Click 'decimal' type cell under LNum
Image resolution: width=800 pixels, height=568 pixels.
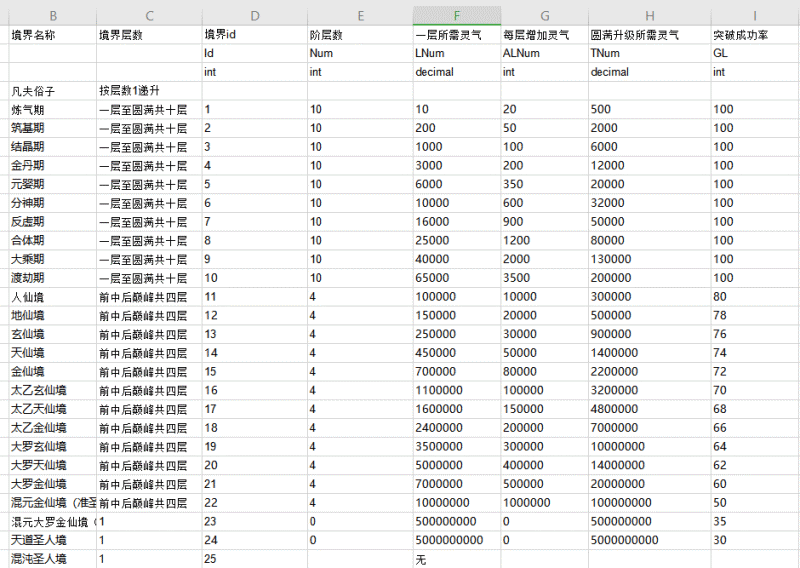(457, 72)
